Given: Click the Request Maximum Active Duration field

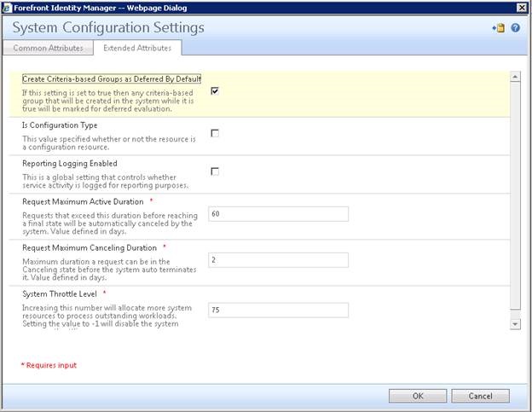Looking at the screenshot, I should pyautogui.click(x=278, y=214).
